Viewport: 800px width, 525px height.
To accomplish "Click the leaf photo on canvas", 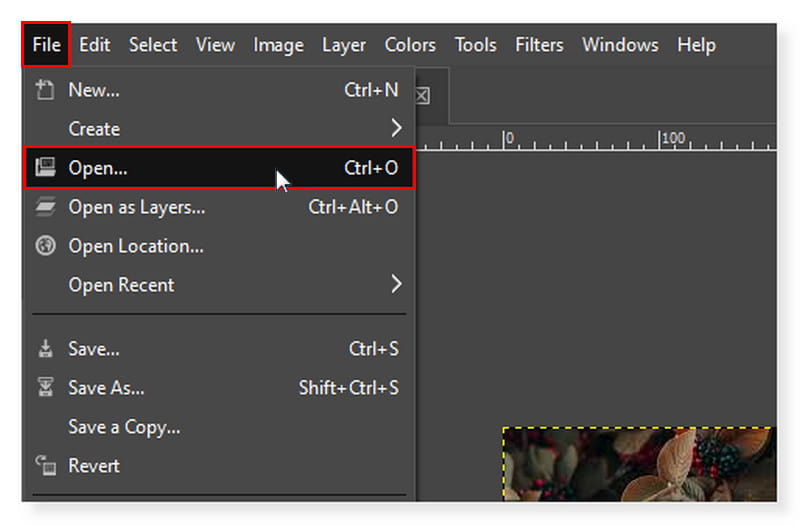I will [638, 464].
